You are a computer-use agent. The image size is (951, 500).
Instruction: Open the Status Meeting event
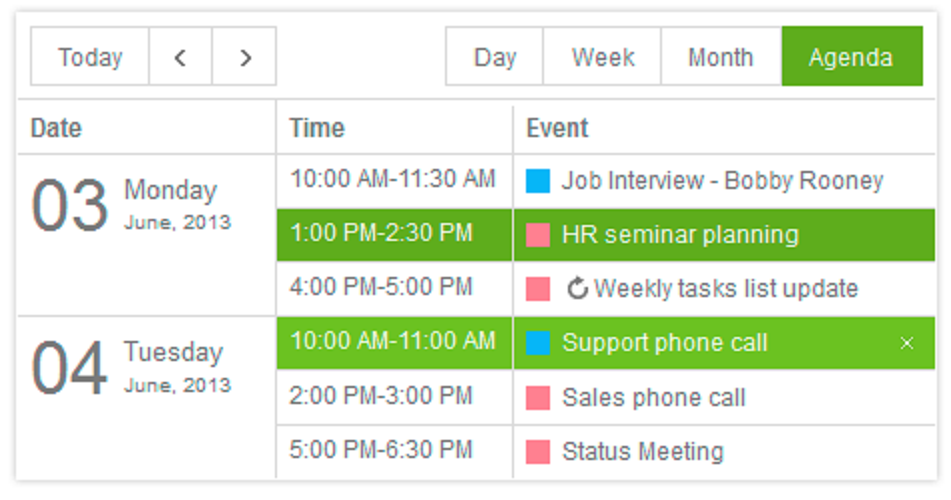(642, 452)
